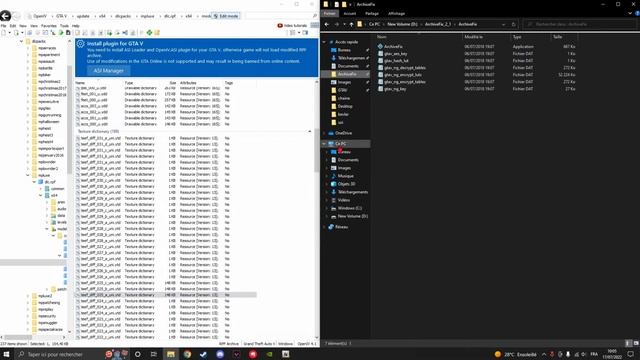The width and height of the screenshot is (640, 360).
Task: Open Discord from the taskbar
Action: click(220, 354)
